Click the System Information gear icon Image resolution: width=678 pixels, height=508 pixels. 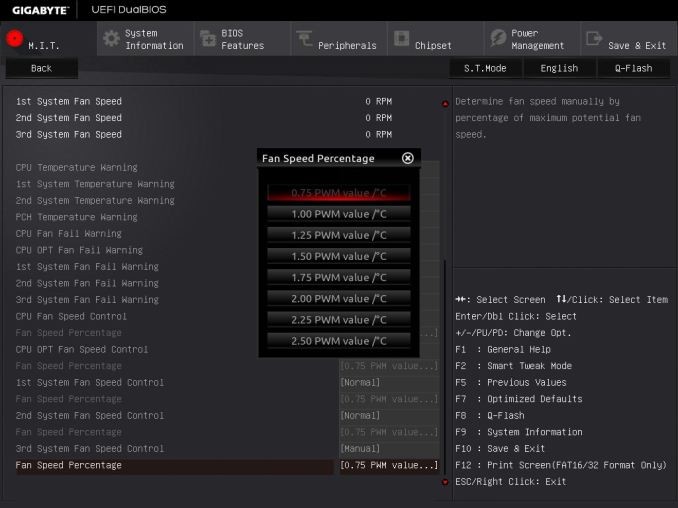(x=111, y=38)
